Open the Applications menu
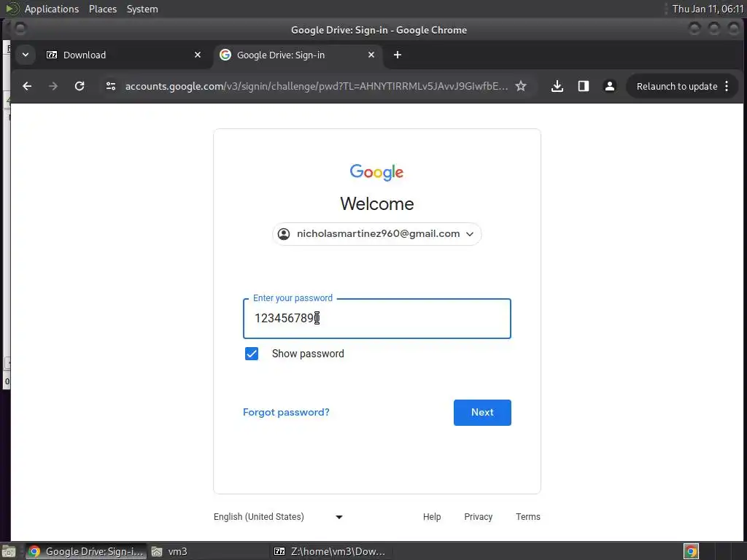Screen dimensions: 747x560 (x=52, y=9)
